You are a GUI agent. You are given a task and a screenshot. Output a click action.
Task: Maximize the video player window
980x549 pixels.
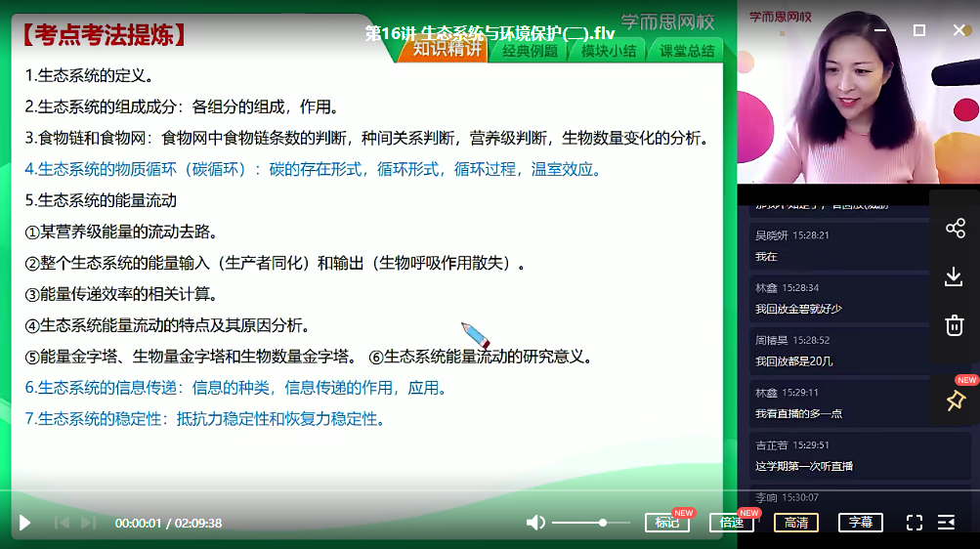pyautogui.click(x=918, y=30)
